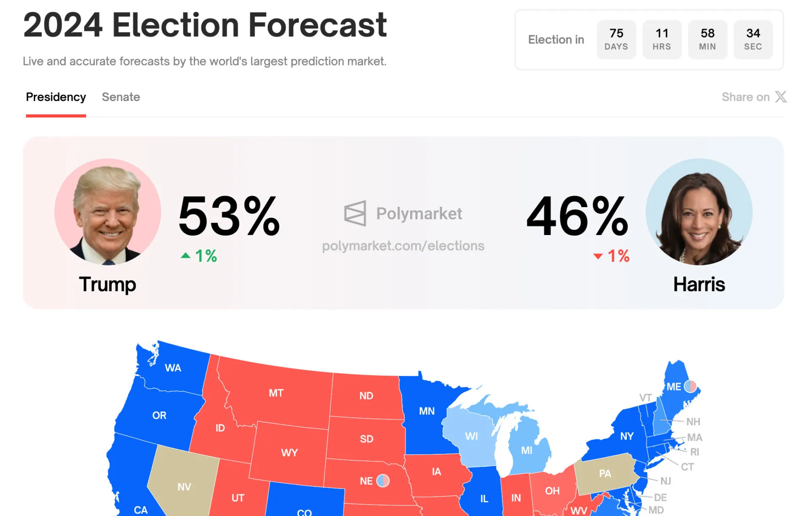This screenshot has height=516, width=812.
Task: Click the NH state label
Action: [693, 422]
